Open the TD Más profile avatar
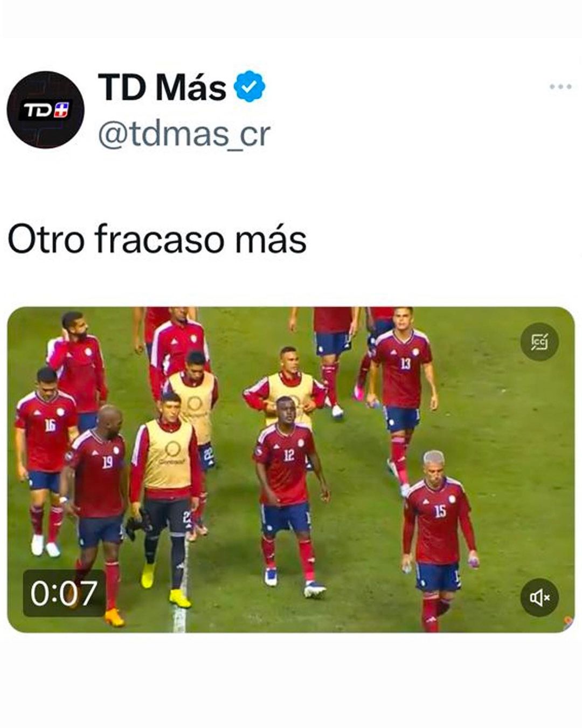582x728 pixels. pyautogui.click(x=46, y=110)
